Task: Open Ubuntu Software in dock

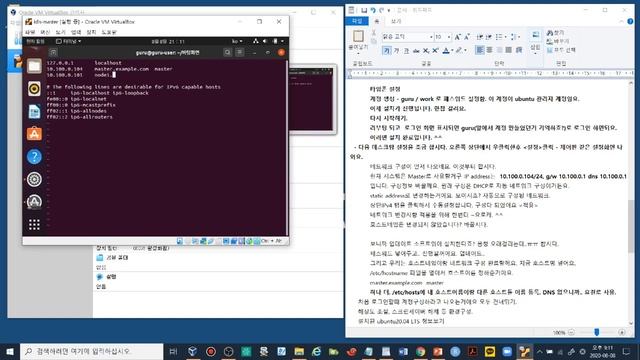Action: [x=34, y=134]
